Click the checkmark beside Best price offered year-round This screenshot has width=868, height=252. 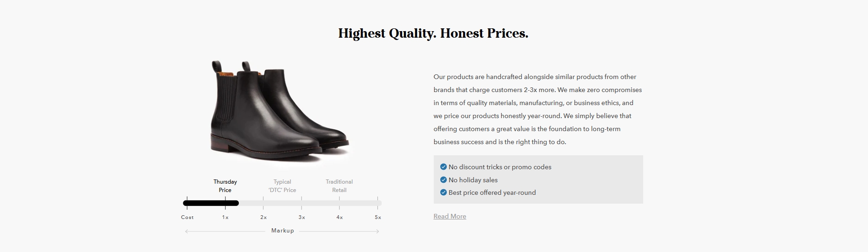click(443, 192)
